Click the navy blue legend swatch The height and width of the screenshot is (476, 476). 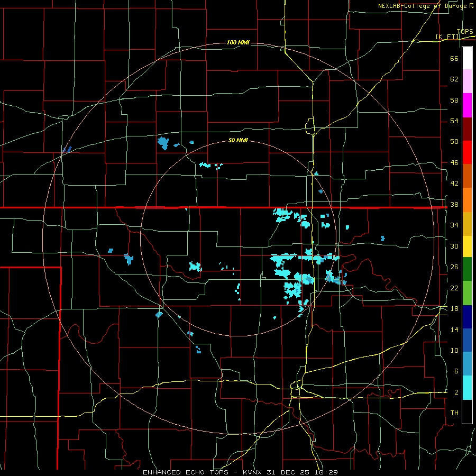467,317
